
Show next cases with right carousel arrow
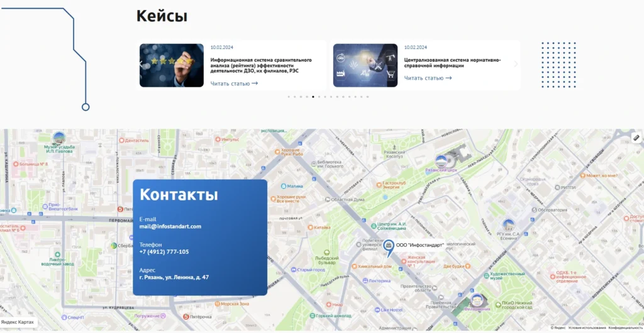(516, 64)
